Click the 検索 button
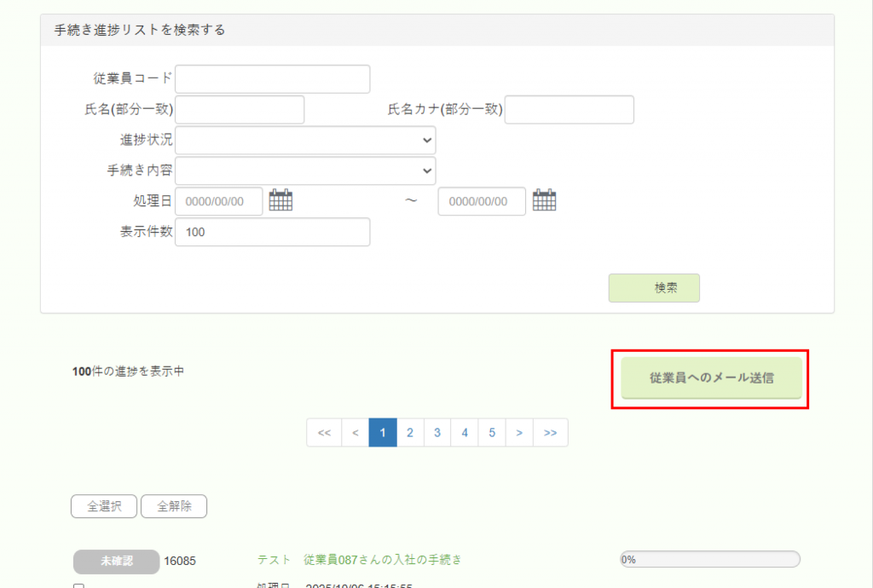This screenshot has height=588, width=873. click(654, 288)
